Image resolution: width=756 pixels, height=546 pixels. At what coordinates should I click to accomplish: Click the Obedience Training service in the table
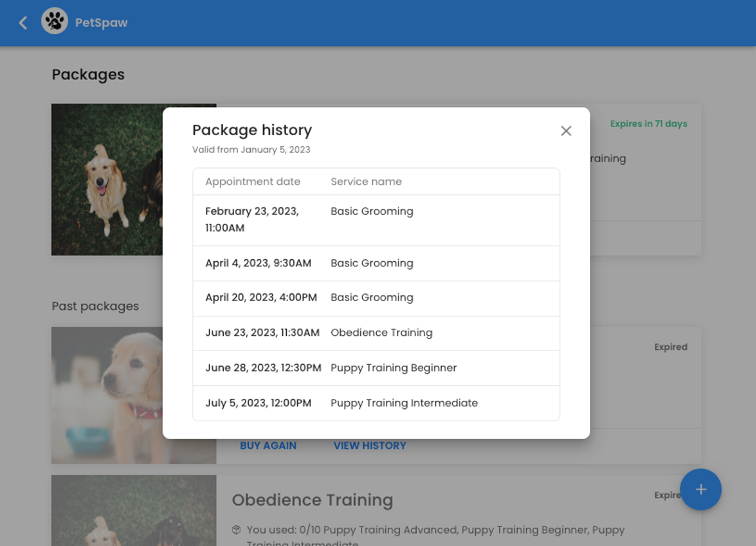click(381, 333)
